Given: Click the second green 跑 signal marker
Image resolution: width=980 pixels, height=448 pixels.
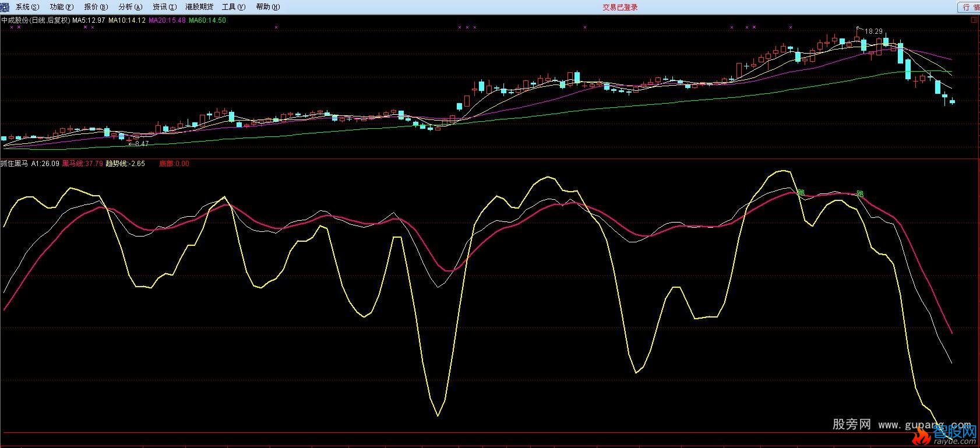Looking at the screenshot, I should coord(860,194).
